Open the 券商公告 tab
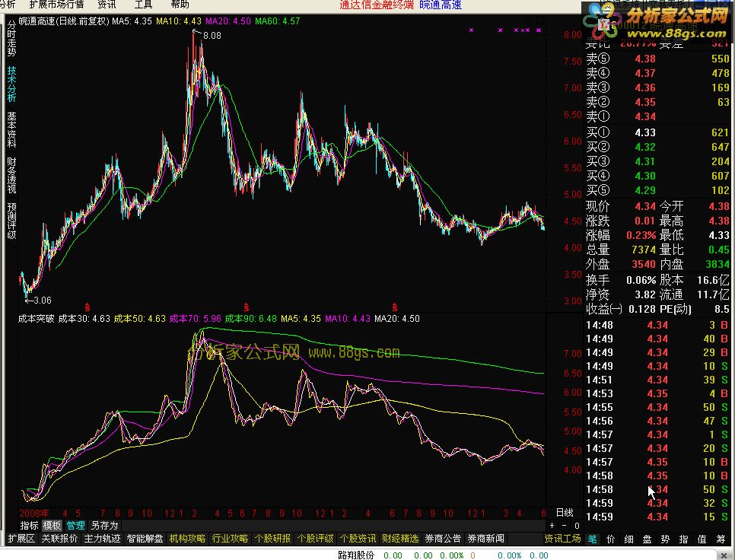 [x=443, y=539]
